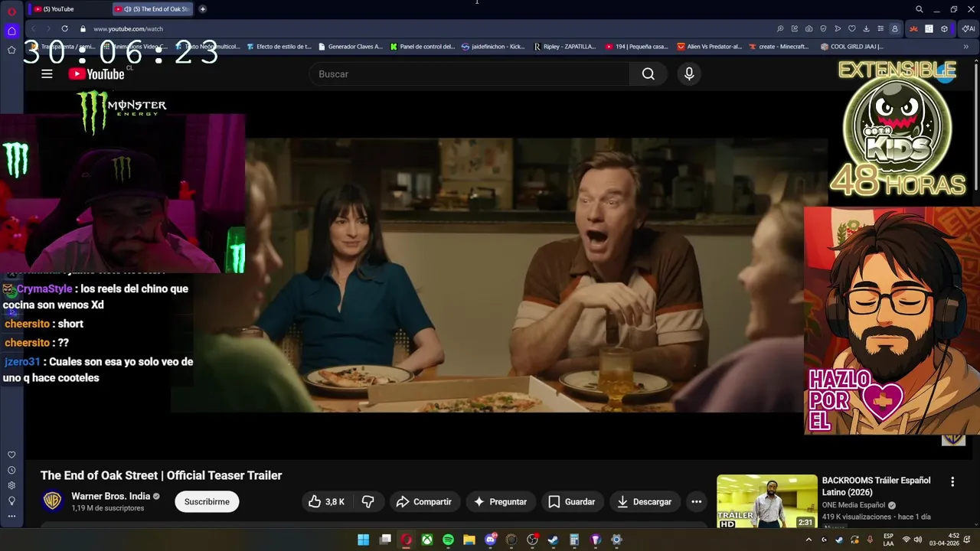Open Windows Start menu
Viewport: 980px width, 551px height.
(x=364, y=540)
